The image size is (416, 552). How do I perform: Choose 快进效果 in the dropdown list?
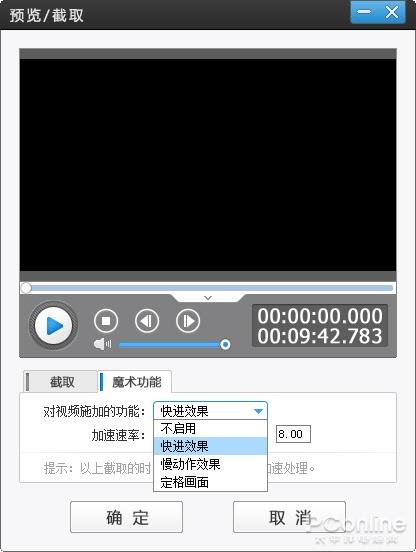tap(210, 446)
